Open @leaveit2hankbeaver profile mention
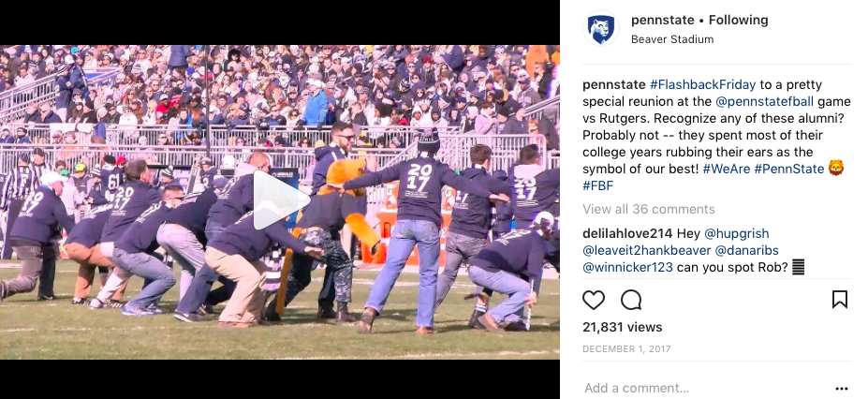Screen dimensions: 868x399 pyautogui.click(x=646, y=251)
